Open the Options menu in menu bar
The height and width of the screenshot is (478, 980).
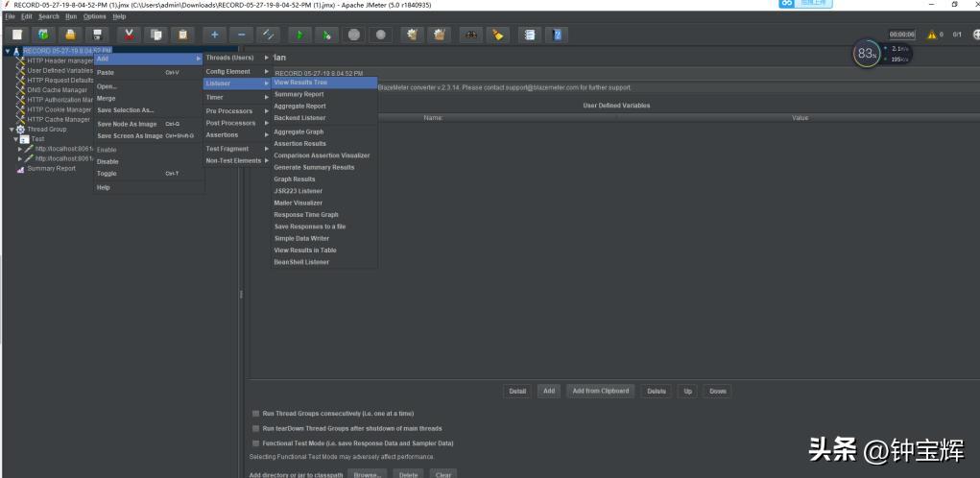click(x=94, y=17)
